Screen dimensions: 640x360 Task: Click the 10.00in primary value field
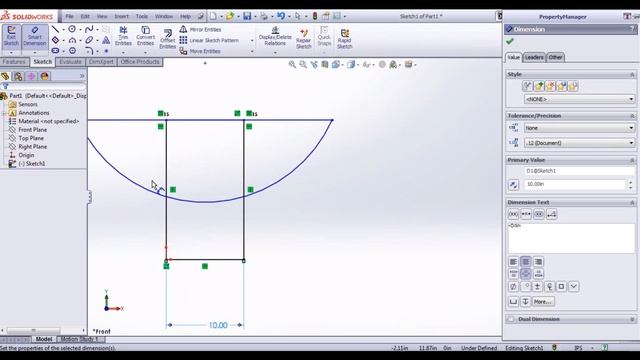(575, 184)
